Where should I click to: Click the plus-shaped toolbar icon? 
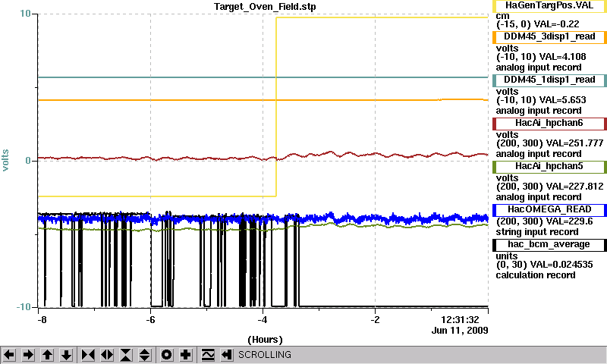186,355
